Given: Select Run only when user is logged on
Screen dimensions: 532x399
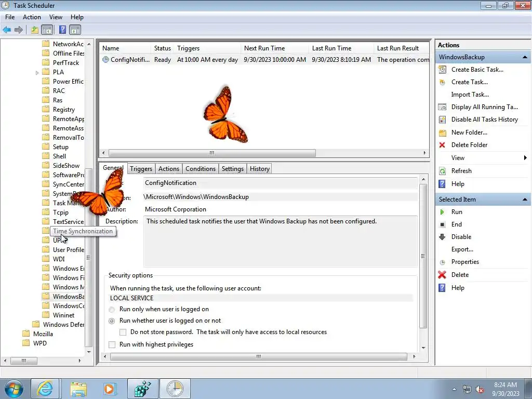Looking at the screenshot, I should (112, 310).
